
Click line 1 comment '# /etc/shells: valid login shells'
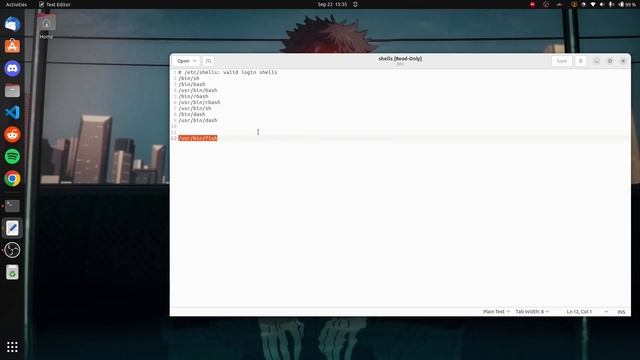tap(228, 72)
